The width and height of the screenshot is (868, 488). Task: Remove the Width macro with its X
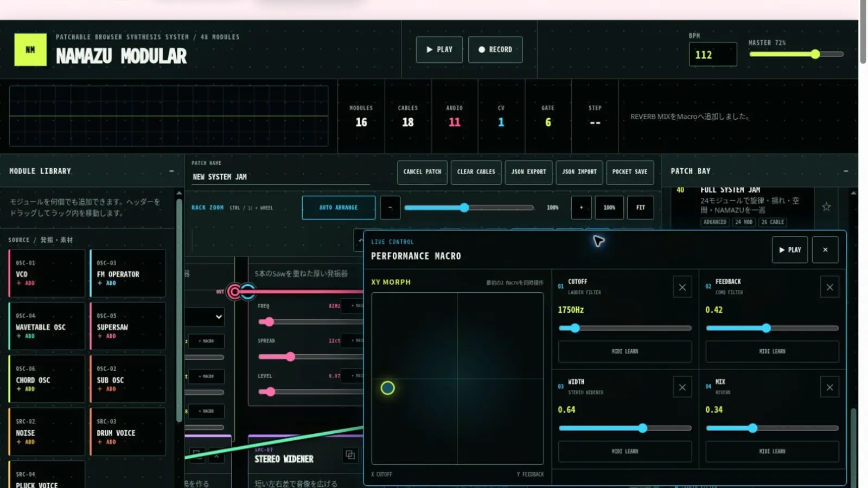click(682, 387)
